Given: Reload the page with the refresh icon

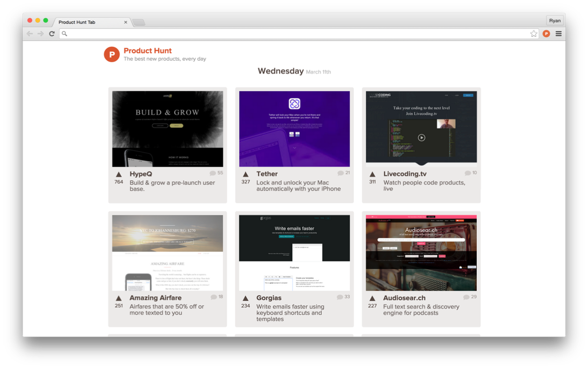Looking at the screenshot, I should pos(51,34).
